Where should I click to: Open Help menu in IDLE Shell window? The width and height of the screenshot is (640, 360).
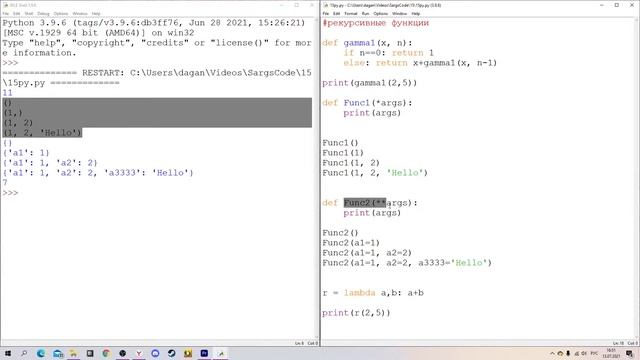[x=96, y=13]
